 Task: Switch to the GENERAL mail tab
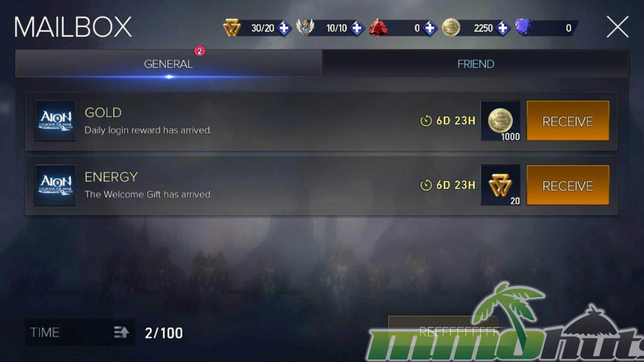168,64
